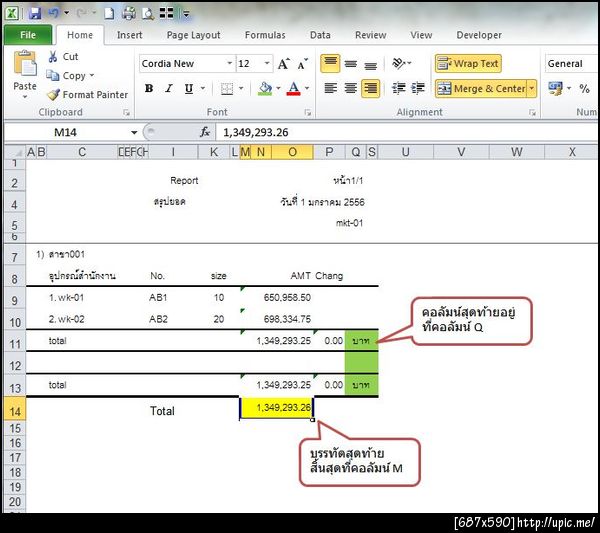Click the Paste clipboard icon
This screenshot has height=533, width=600.
coord(25,63)
